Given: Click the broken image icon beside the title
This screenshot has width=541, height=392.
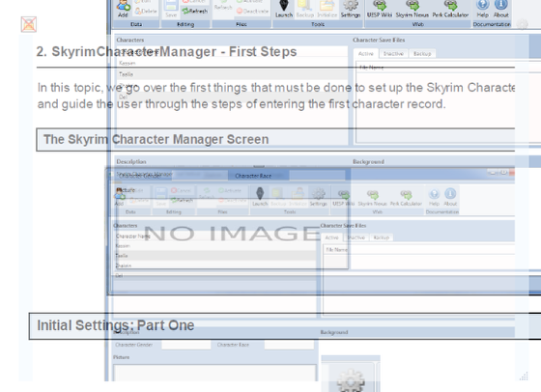Looking at the screenshot, I should (29, 24).
